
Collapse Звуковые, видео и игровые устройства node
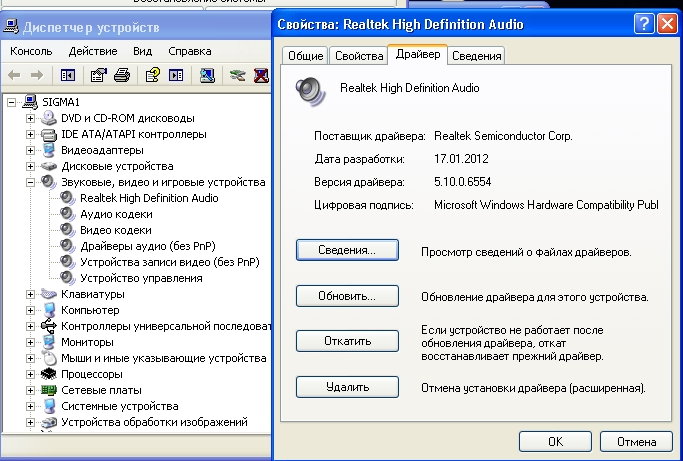(30, 182)
